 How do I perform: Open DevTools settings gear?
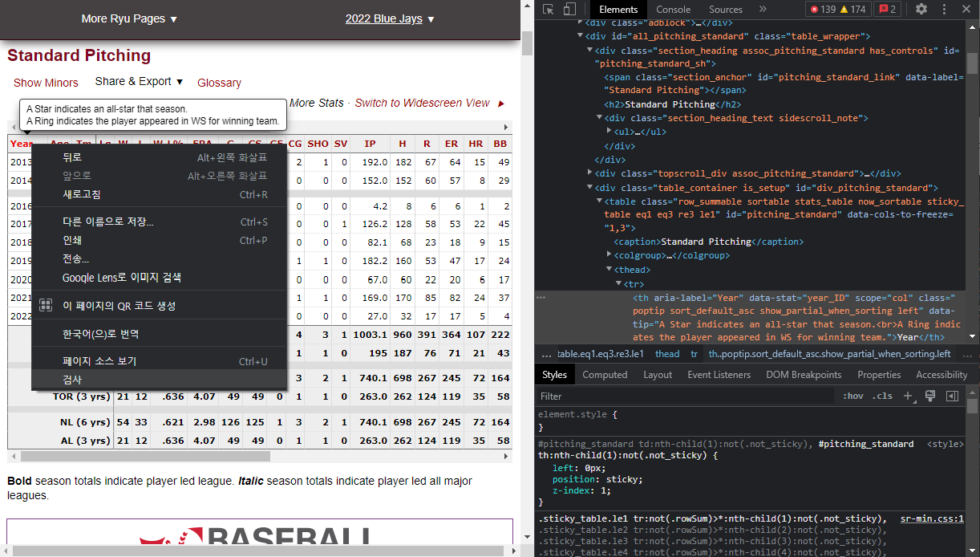921,10
